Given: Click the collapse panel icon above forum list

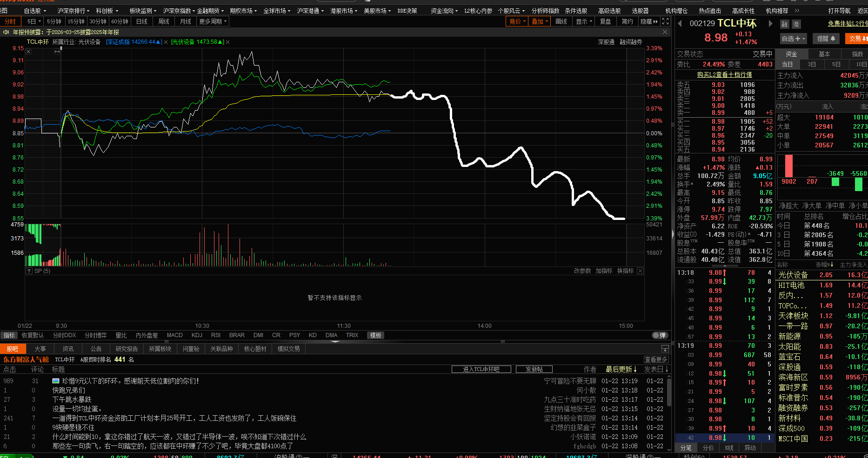Looking at the screenshot, I should [x=665, y=349].
